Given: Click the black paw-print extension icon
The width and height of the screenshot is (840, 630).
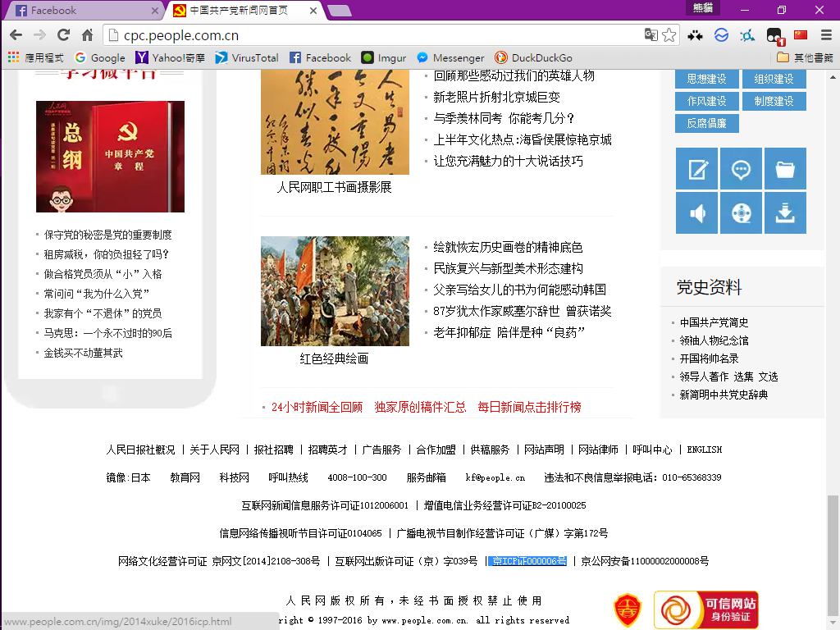Looking at the screenshot, I should (x=696, y=35).
